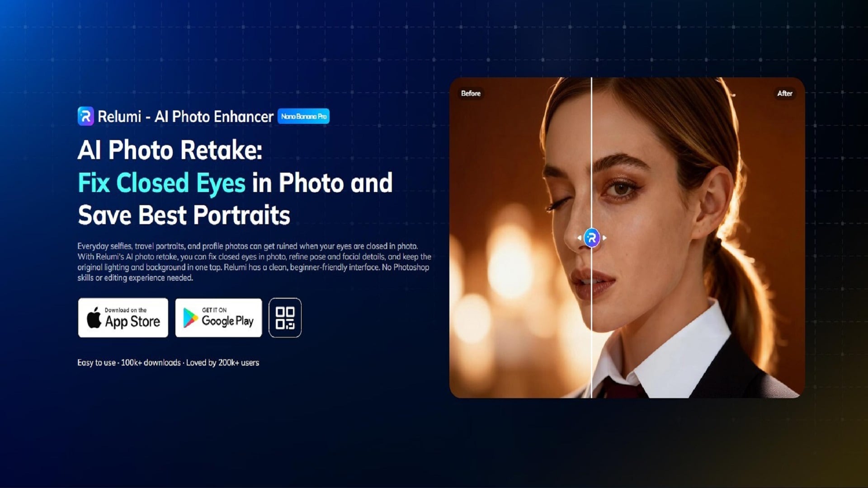This screenshot has width=868, height=488.
Task: Click the portrait comparison image
Action: [627, 238]
